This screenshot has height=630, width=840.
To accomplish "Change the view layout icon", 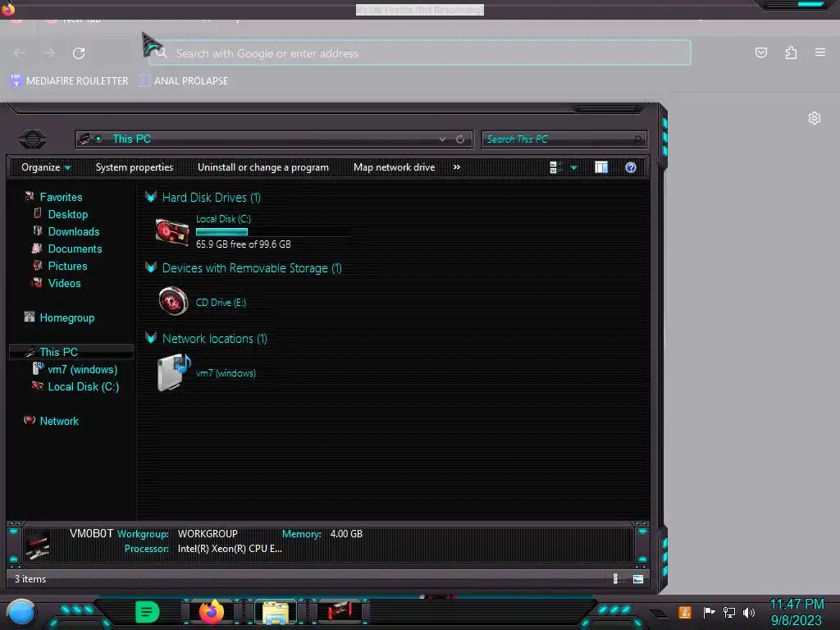I will [x=555, y=167].
